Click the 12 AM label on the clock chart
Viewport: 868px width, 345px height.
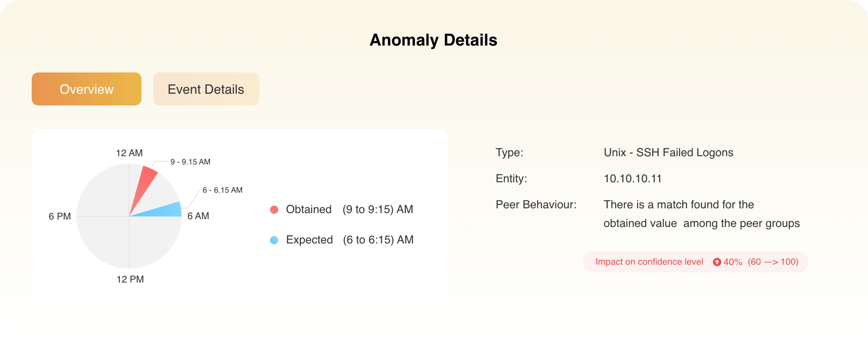click(129, 153)
